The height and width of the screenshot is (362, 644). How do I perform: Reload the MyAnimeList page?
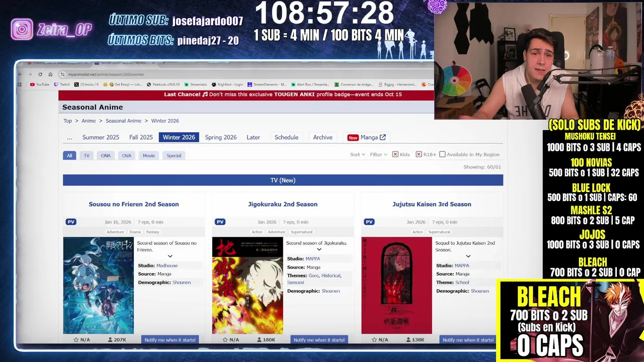40,74
